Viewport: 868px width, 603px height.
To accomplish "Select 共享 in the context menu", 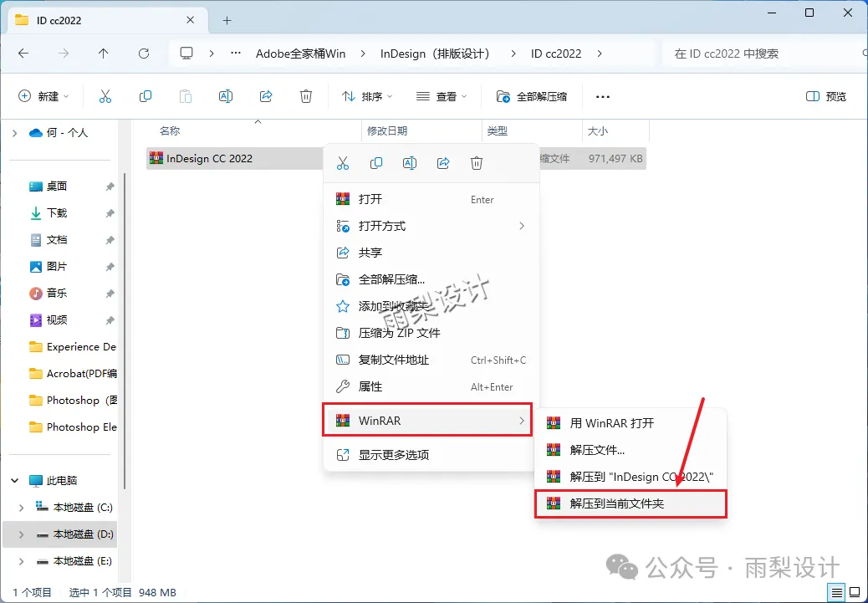I will click(x=431, y=253).
